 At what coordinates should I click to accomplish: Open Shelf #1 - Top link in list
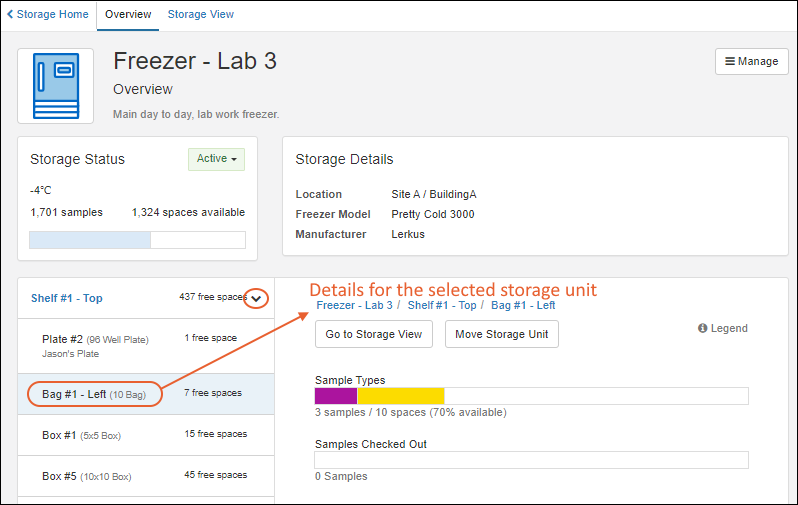coord(67,298)
